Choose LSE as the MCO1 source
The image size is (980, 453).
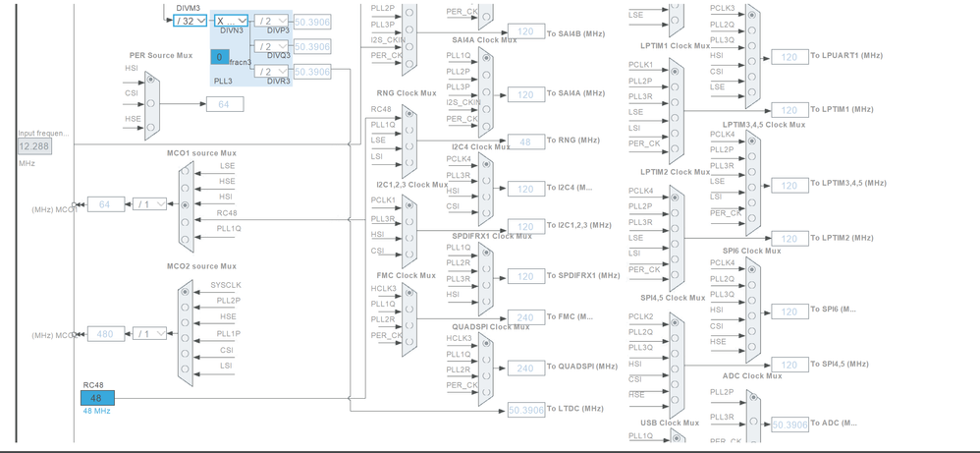tap(185, 170)
